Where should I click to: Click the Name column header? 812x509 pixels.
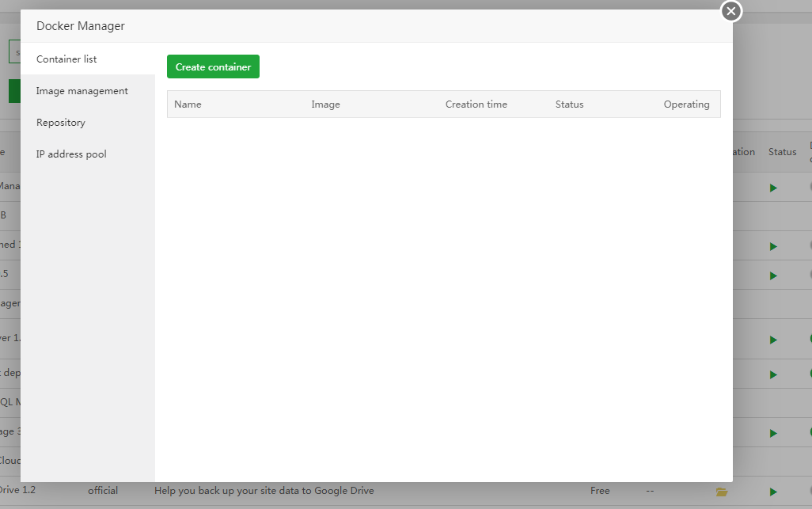(188, 104)
